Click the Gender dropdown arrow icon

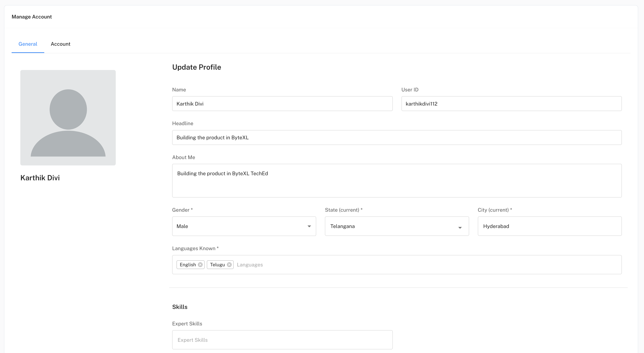(x=309, y=226)
